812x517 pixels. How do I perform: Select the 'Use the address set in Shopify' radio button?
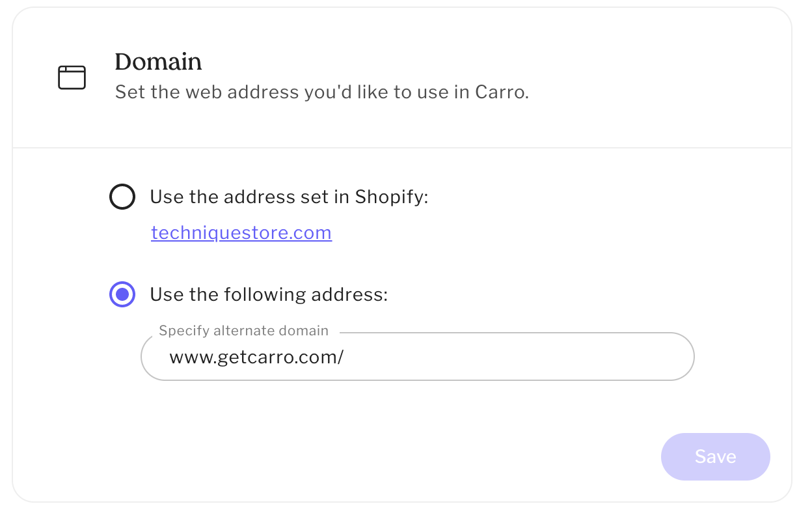pos(122,197)
